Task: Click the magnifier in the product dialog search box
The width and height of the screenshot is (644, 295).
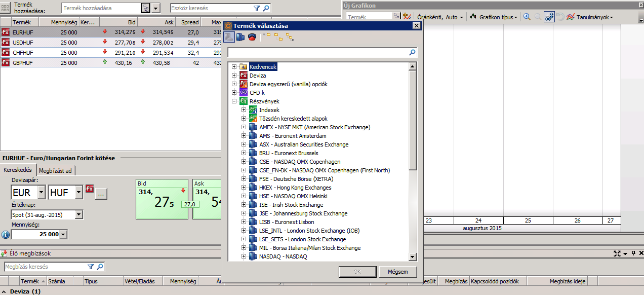Action: (412, 52)
